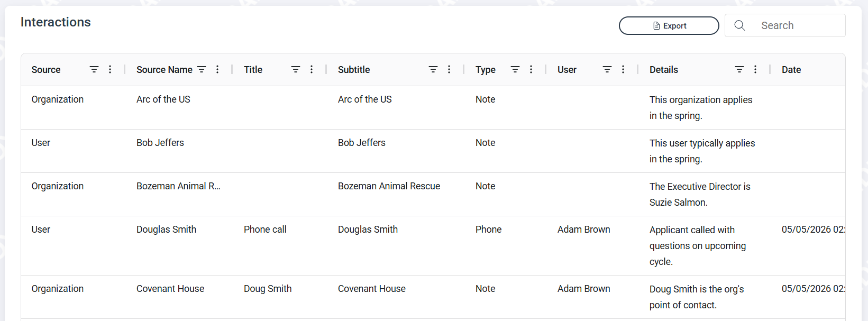Sort by the User column header

pos(567,70)
